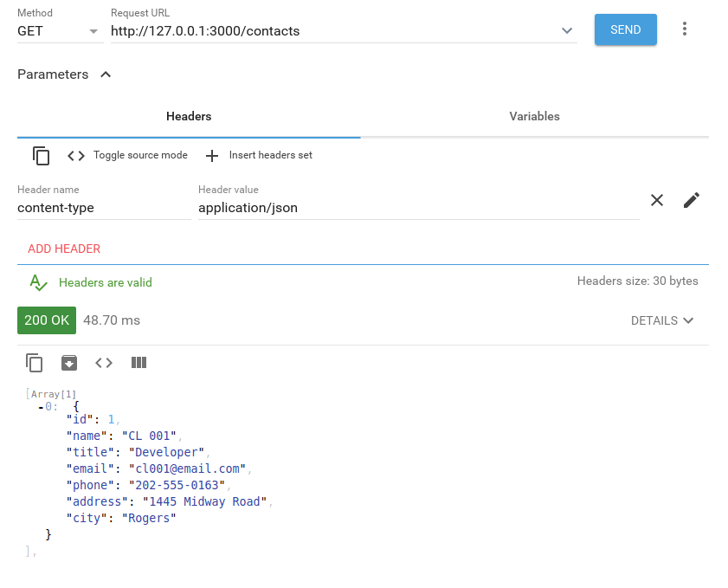Screen dimensions: 728x588
Task: Expand the response DETAILS section
Action: (x=662, y=320)
